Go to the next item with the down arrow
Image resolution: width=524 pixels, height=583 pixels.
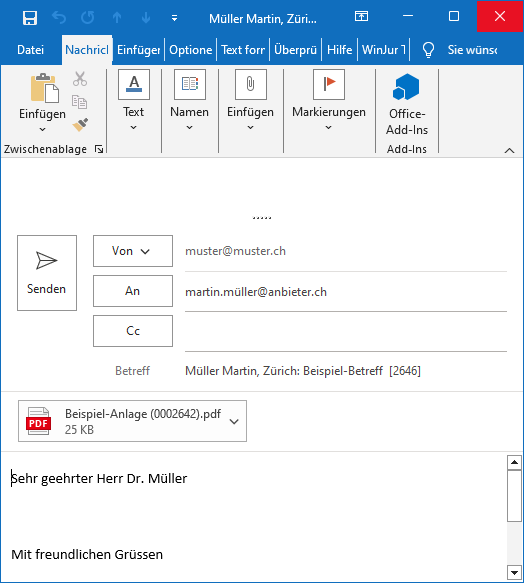[146, 17]
